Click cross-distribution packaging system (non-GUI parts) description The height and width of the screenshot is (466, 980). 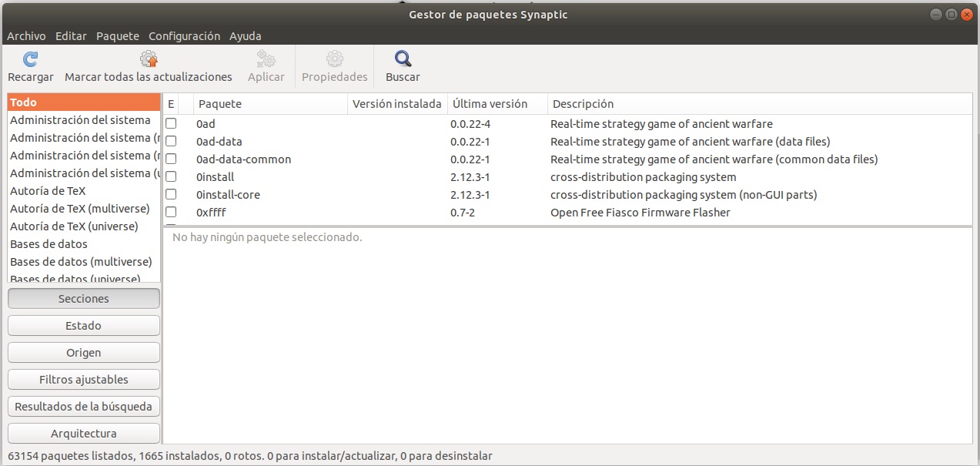(x=684, y=195)
